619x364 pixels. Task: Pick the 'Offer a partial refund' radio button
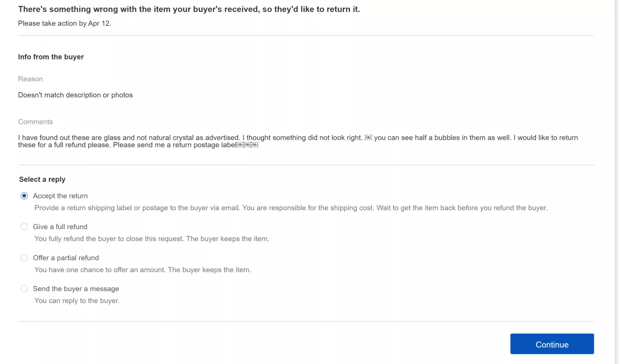click(x=24, y=258)
